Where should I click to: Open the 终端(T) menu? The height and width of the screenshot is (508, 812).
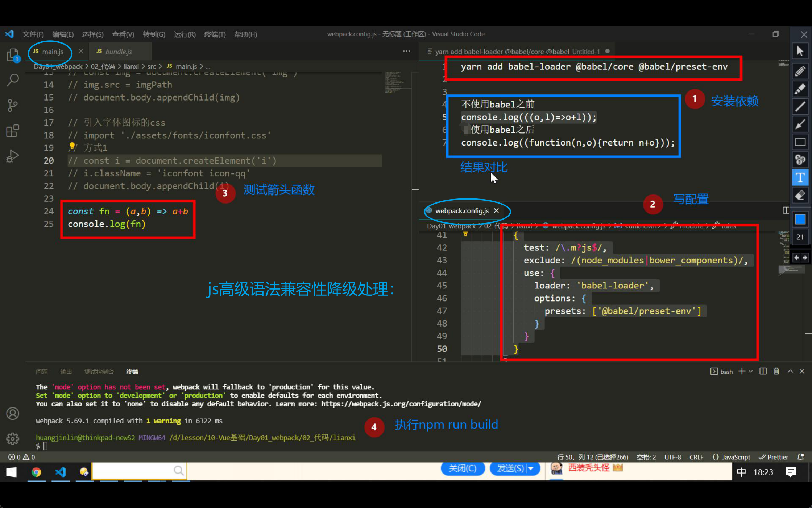click(215, 34)
